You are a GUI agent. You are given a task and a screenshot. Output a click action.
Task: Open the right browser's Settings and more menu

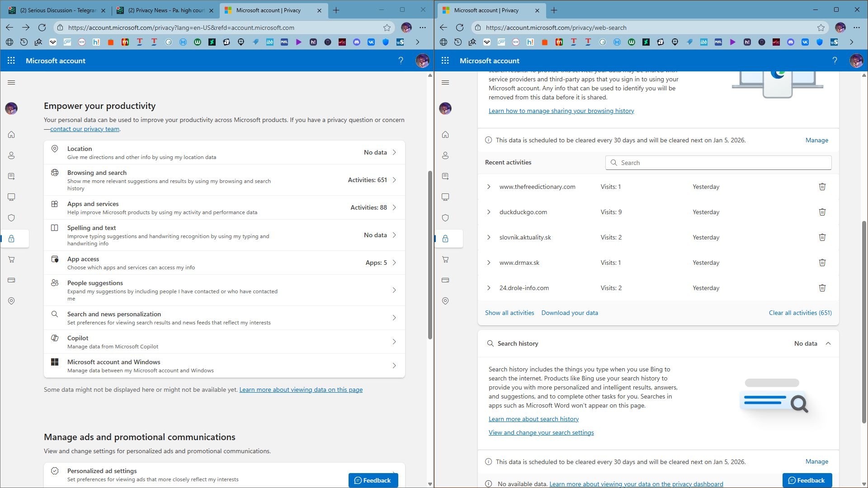857,28
